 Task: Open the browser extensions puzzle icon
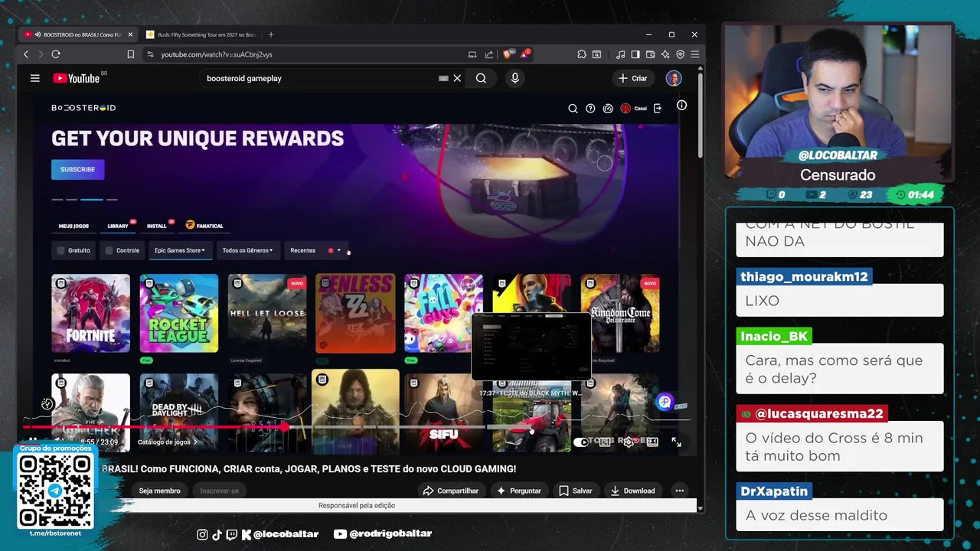(x=582, y=54)
